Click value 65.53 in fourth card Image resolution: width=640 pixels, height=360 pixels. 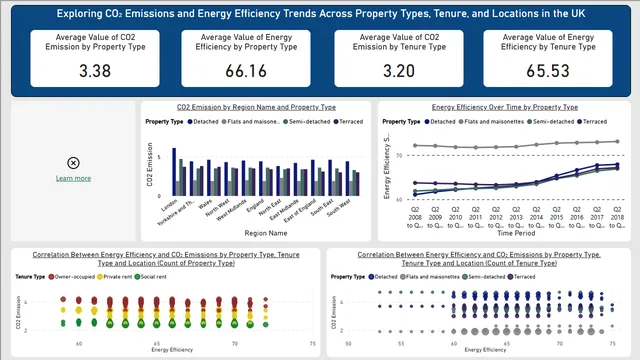548,71
